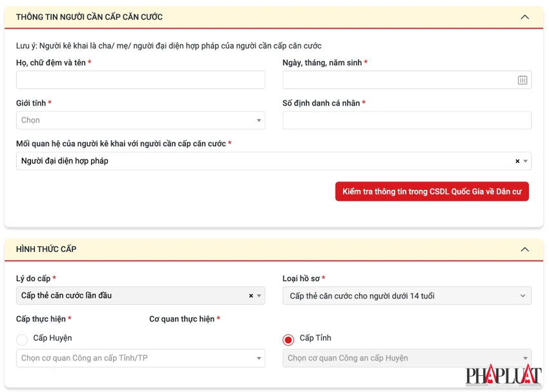Open the 'Giới tính' dropdown
549x392 pixels.
140,120
